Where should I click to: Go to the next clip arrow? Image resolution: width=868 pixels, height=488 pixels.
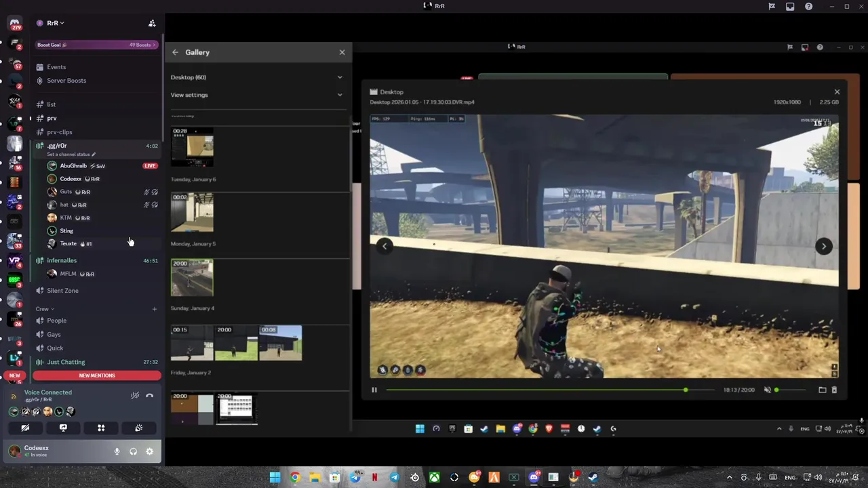pyautogui.click(x=824, y=246)
